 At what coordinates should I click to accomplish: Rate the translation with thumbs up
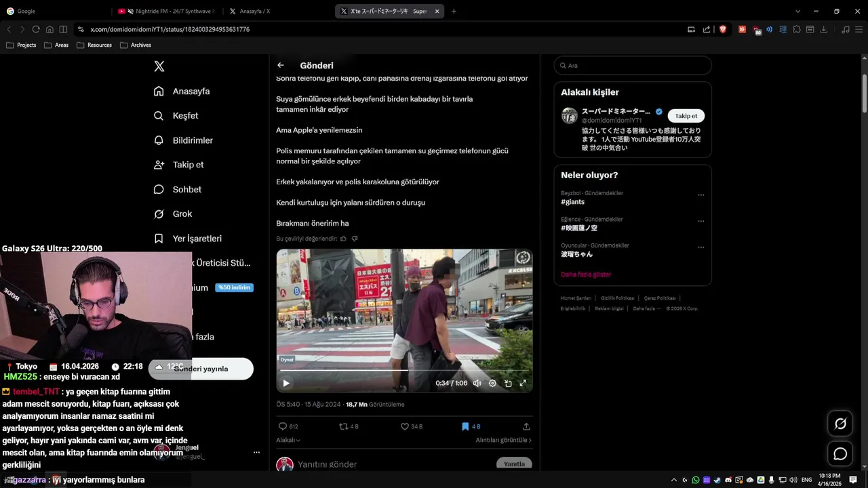click(343, 239)
